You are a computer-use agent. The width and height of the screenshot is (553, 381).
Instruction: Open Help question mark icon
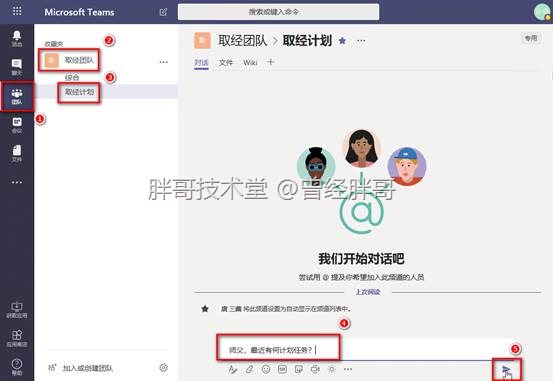click(x=17, y=367)
